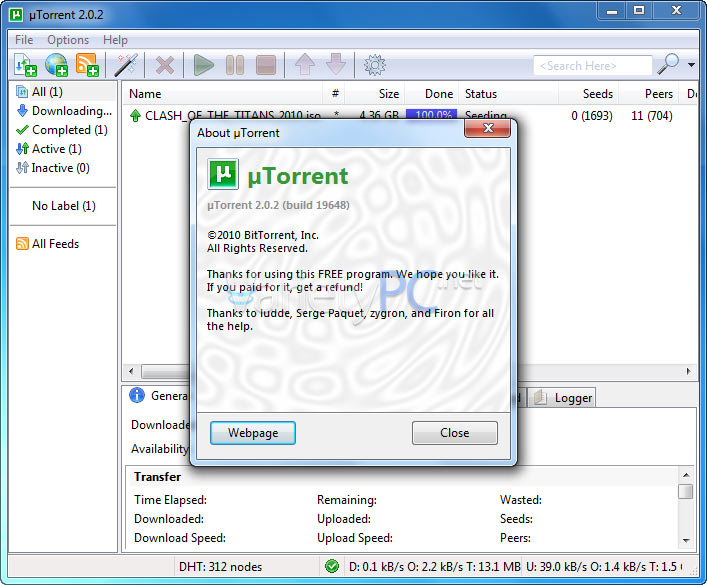Open the File menu
This screenshot has height=585, width=707.
click(x=24, y=40)
